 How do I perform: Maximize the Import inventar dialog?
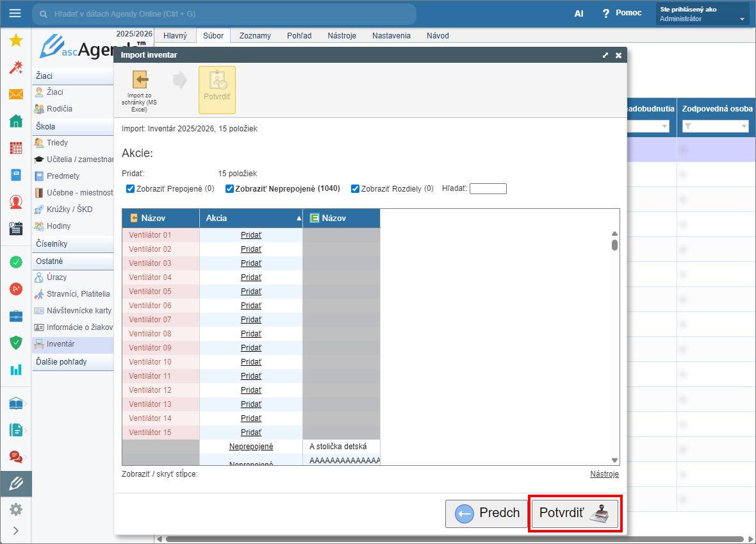click(x=605, y=55)
